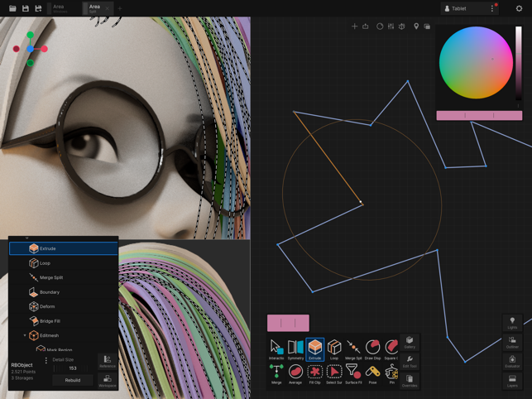Switch to the Area Windows tab
532x399 pixels.
pos(60,8)
